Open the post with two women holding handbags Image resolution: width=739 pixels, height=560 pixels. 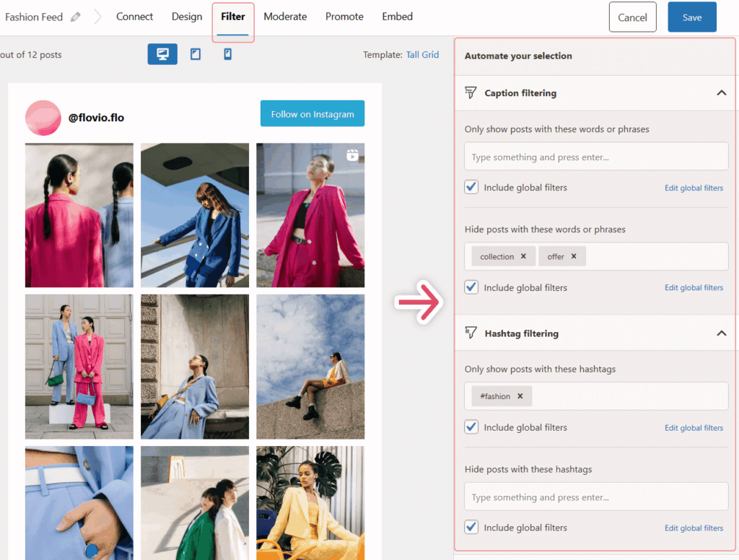coord(79,367)
